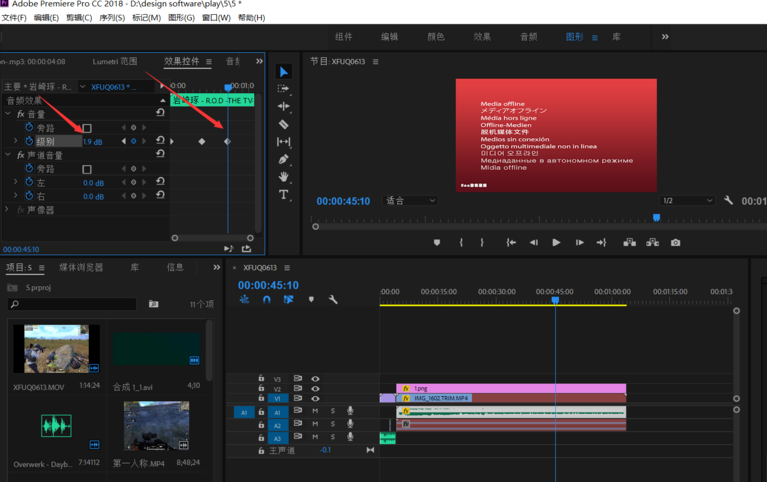This screenshot has width=767, height=482.
Task: Toggle stopwatch animation for 级别
Action: click(29, 142)
